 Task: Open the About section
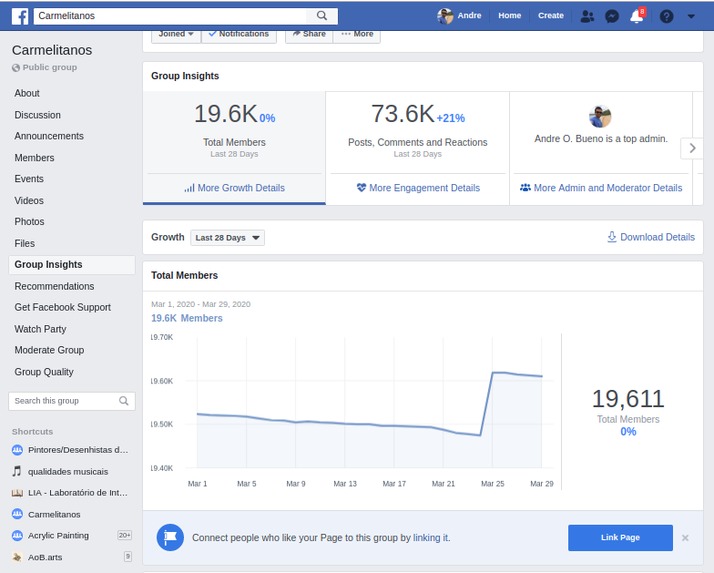tap(27, 93)
